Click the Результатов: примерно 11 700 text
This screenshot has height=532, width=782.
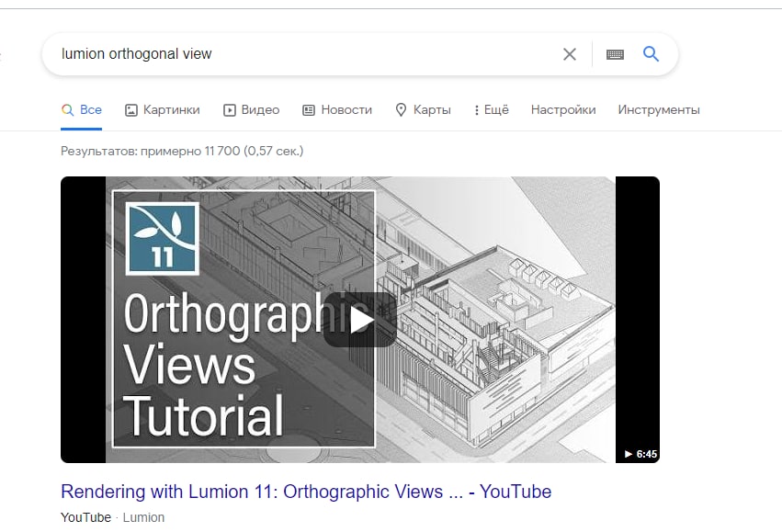182,151
